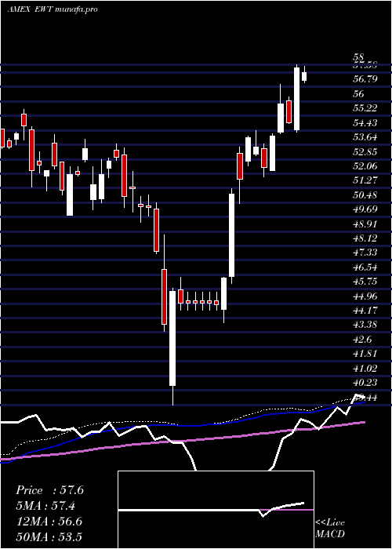Image resolution: width=392 pixels, height=549 pixels.
Task: Click the tall white candle reaching the 58 level
Action: coord(297,99)
